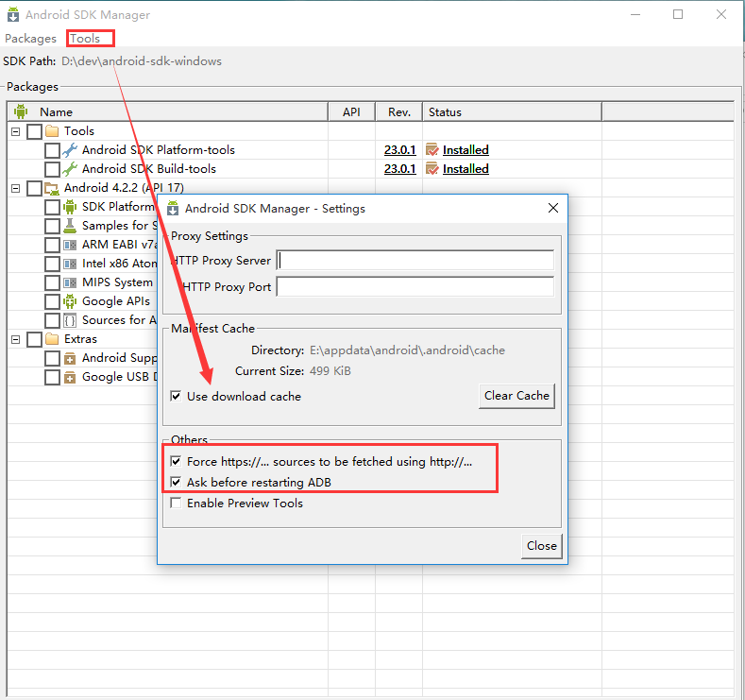The image size is (745, 700).
Task: Check the Sources for Android row checkbox
Action: [52, 321]
